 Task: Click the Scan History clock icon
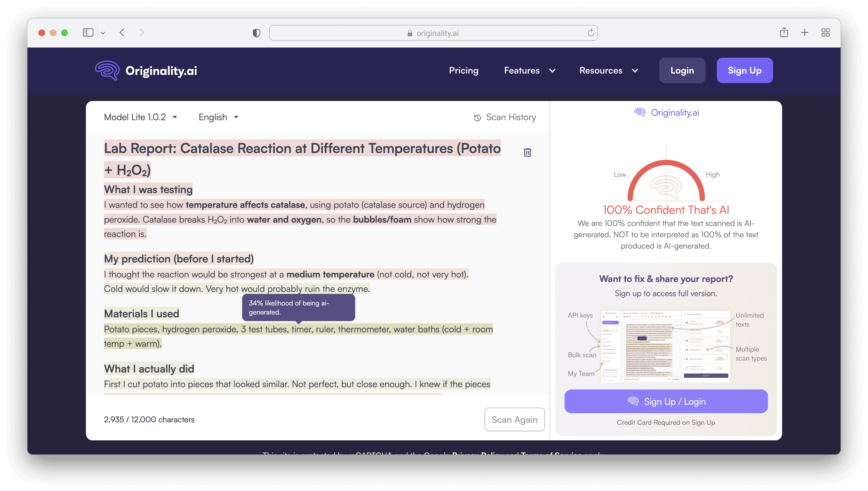coord(477,117)
